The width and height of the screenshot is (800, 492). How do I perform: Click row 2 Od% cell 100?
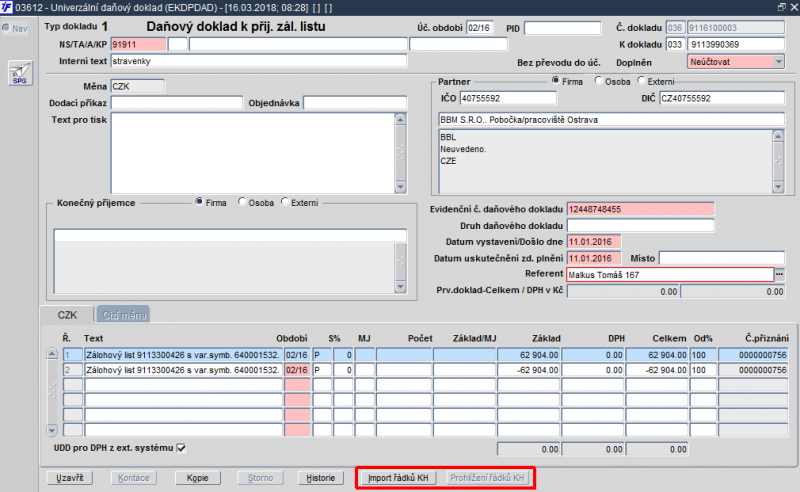tap(703, 370)
